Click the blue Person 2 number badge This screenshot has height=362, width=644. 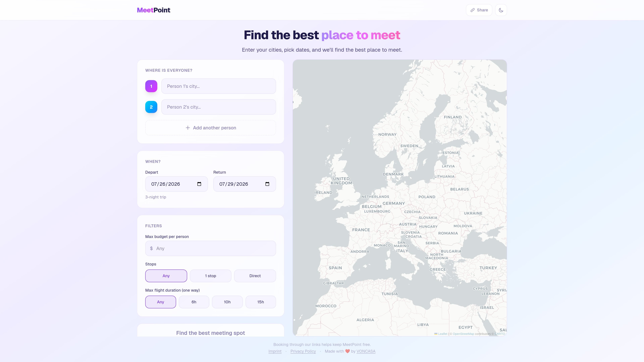(151, 107)
